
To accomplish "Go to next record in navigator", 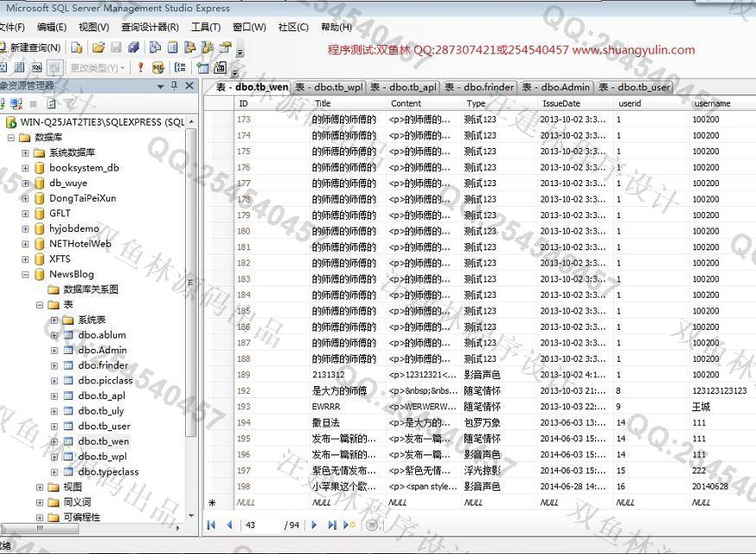I will coord(314,525).
